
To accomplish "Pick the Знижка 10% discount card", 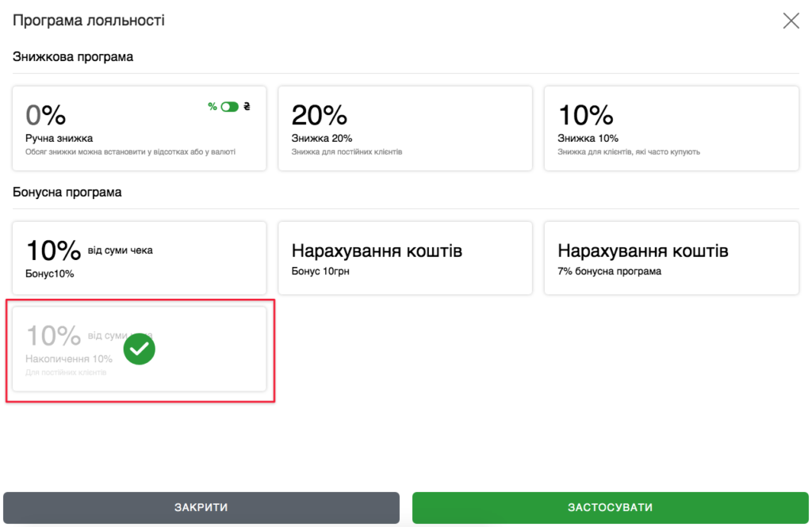I will pyautogui.click(x=670, y=128).
